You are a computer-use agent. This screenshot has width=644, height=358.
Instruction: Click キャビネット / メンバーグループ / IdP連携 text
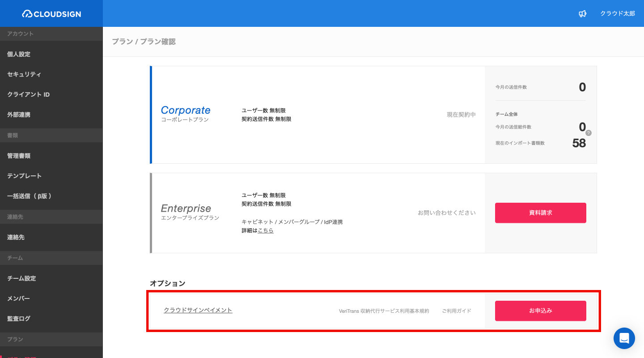(292, 222)
